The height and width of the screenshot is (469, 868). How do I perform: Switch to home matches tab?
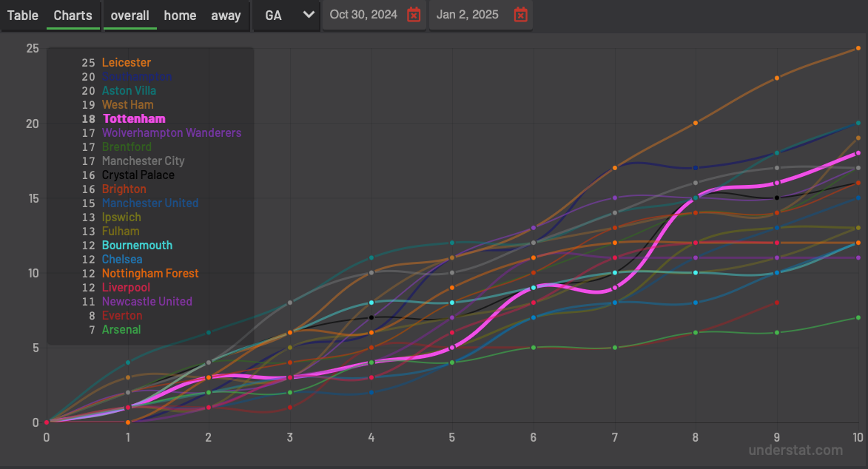coord(180,16)
